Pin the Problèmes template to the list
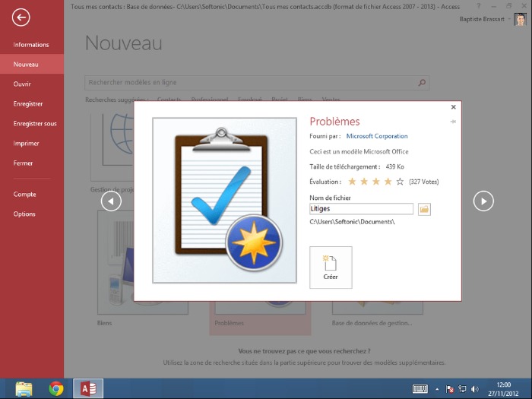Screen dimensions: 532x399 [x=453, y=122]
